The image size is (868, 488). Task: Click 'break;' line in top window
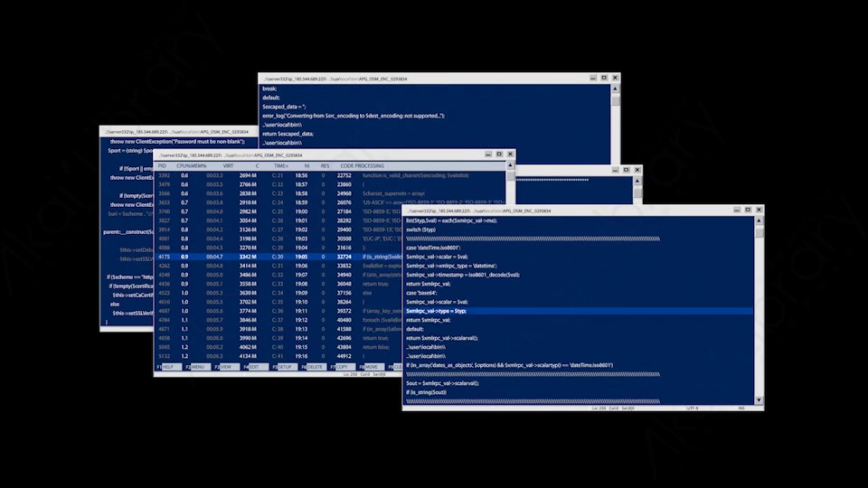269,89
